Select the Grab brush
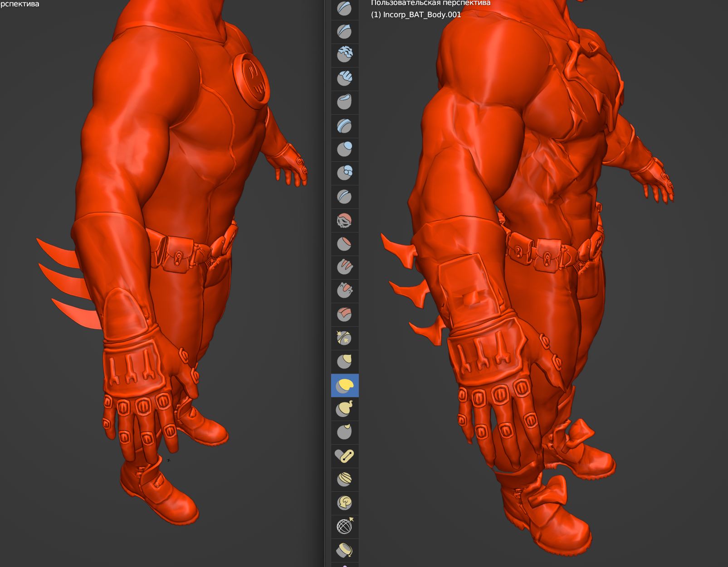The width and height of the screenshot is (728, 567). point(345,362)
